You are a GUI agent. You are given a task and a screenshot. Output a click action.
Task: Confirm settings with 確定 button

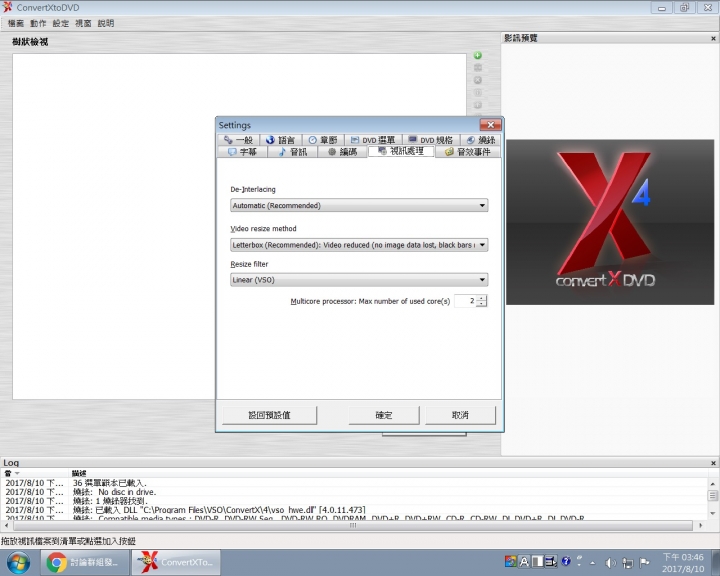[x=384, y=415]
